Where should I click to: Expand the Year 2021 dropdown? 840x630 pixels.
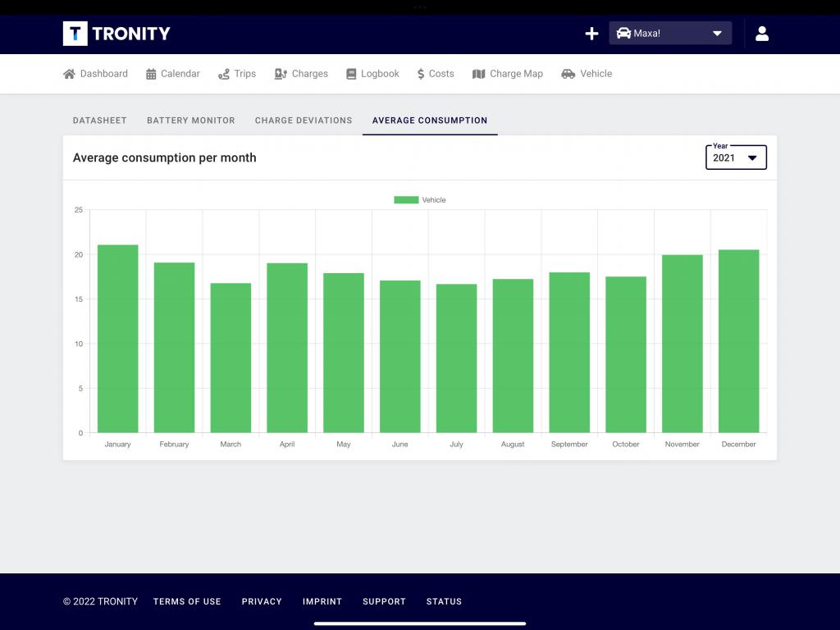click(x=736, y=157)
